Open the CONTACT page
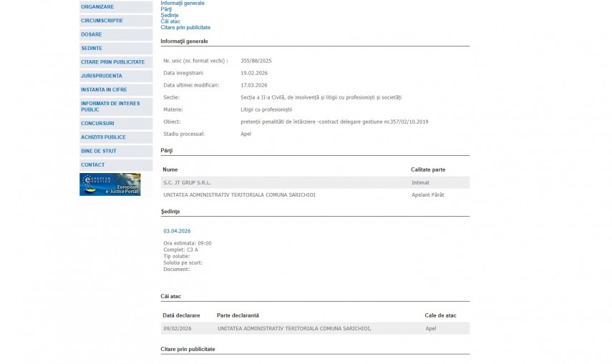 92,165
